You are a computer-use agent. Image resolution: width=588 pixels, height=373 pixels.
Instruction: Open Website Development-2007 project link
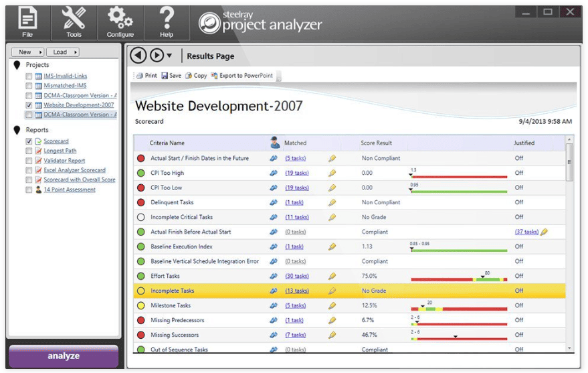pyautogui.click(x=79, y=105)
